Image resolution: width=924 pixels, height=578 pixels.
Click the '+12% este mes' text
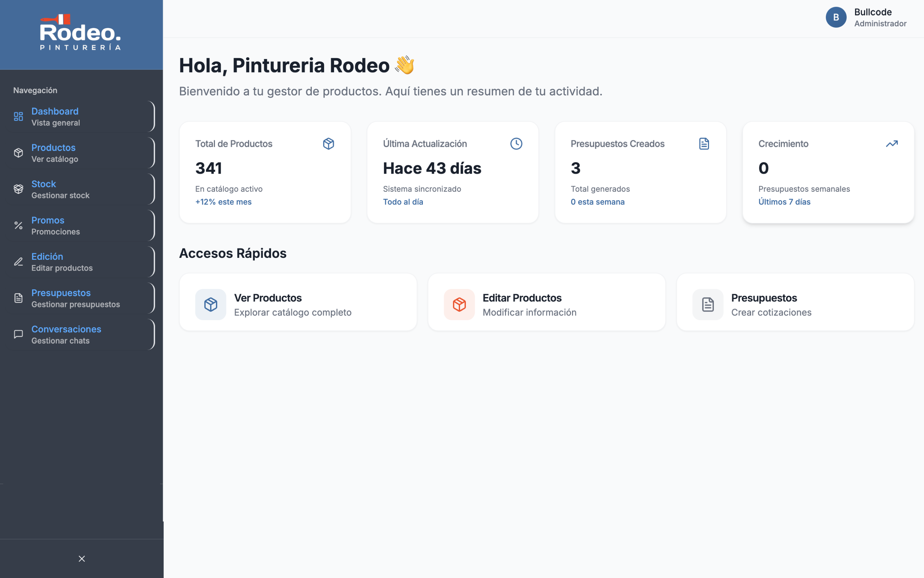(x=223, y=202)
